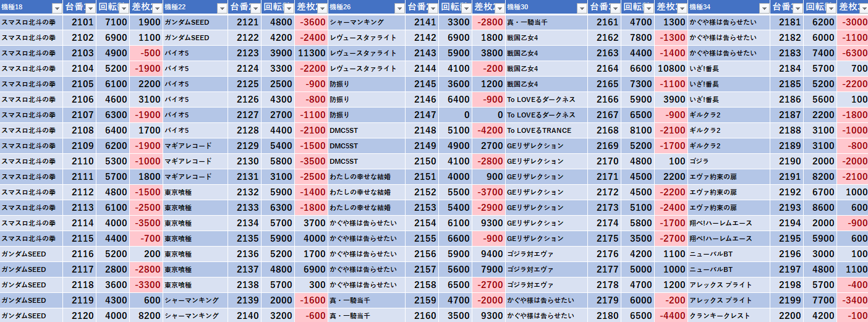Click わたしの幸せな結婚 name cell in row 2152
The width and height of the screenshot is (868, 322).
click(x=367, y=192)
